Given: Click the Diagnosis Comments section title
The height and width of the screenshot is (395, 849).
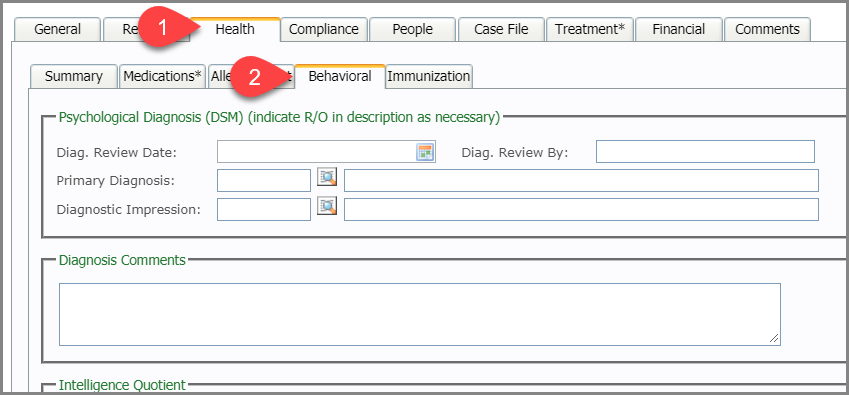Looking at the screenshot, I should coord(122,260).
